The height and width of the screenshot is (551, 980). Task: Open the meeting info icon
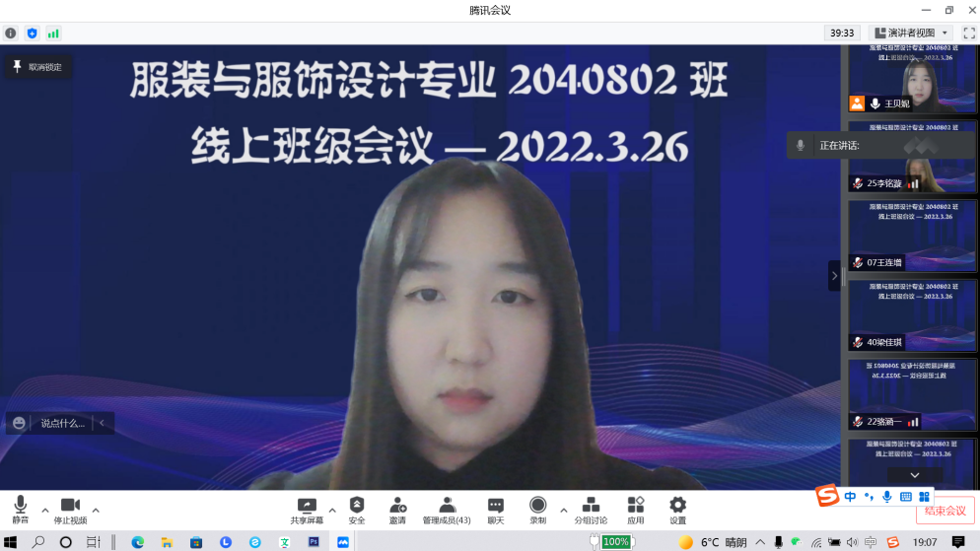[x=11, y=34]
